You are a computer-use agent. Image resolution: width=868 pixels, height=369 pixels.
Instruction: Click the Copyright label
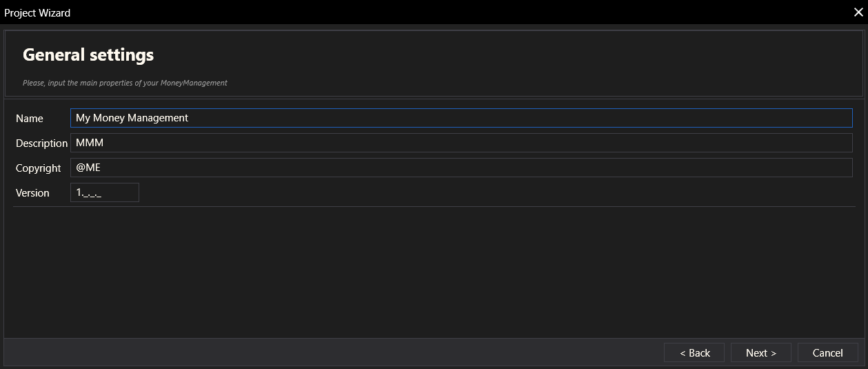coord(39,168)
